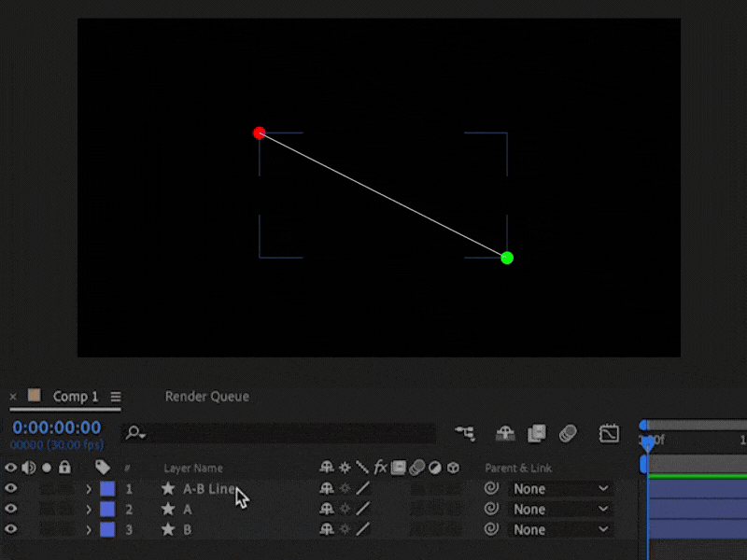The height and width of the screenshot is (560, 747).
Task: Expand properties of layer B
Action: [x=89, y=529]
